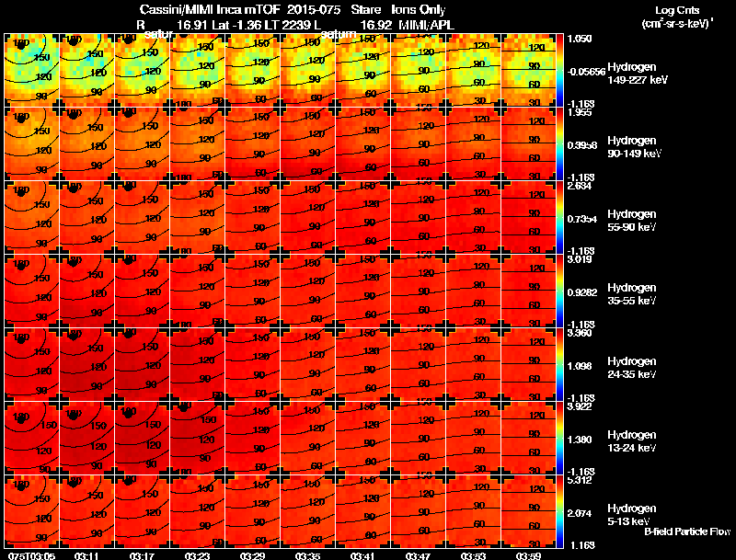Click the 03:23 time label
This screenshot has width=736, height=560.
(197, 555)
